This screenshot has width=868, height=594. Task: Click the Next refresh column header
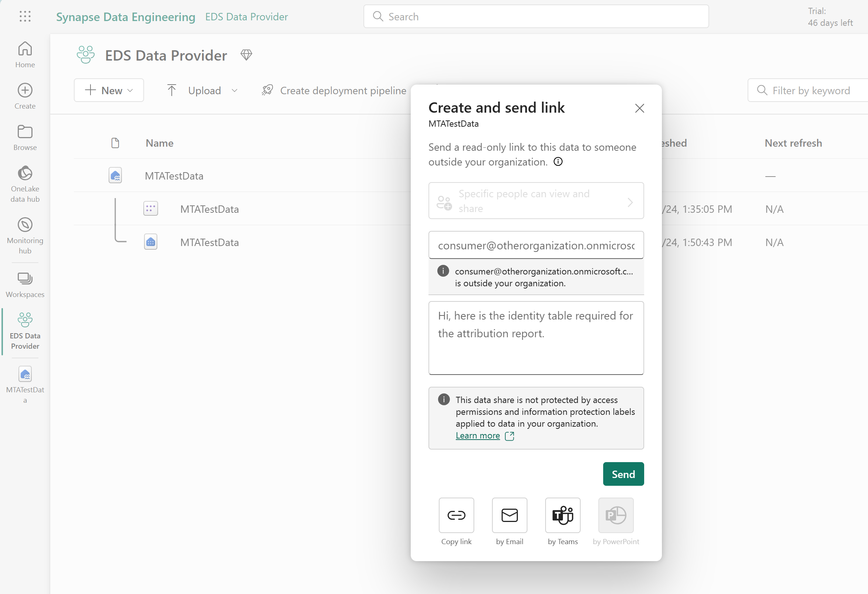793,143
